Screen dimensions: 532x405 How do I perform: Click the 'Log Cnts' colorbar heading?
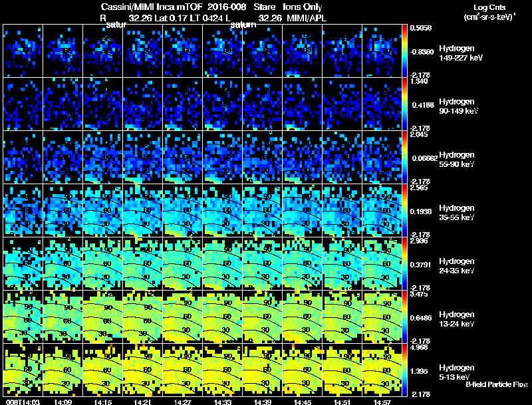click(489, 7)
